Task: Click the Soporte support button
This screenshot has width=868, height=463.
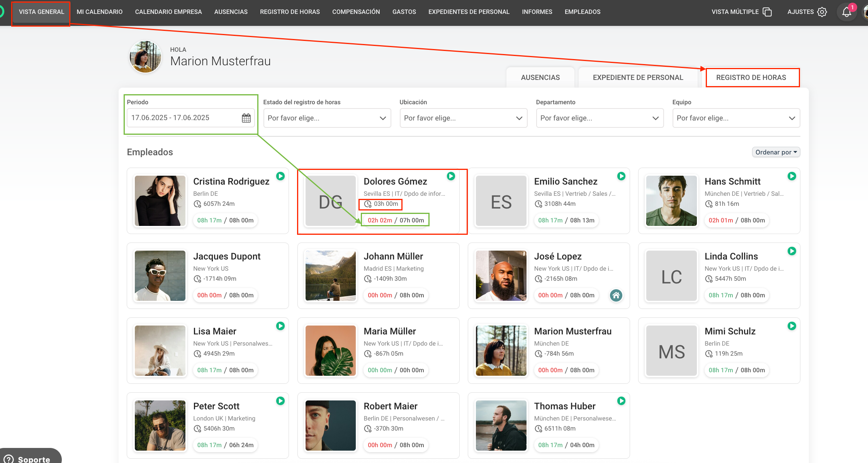Action: tap(31, 456)
